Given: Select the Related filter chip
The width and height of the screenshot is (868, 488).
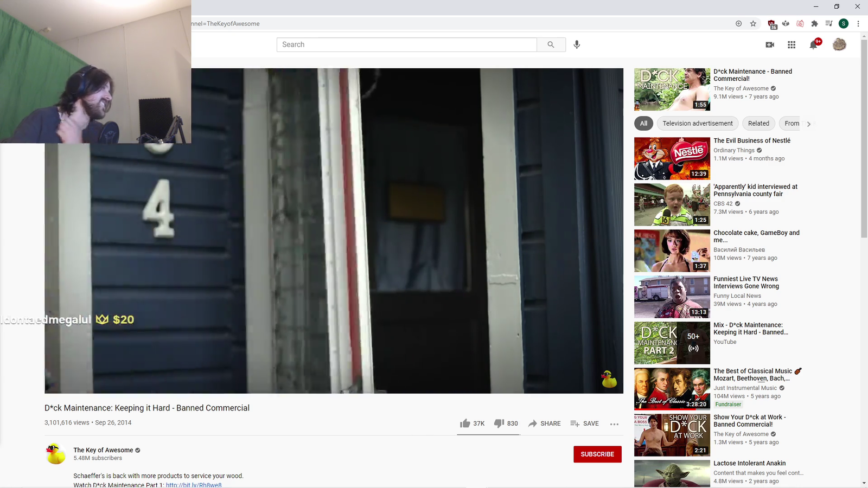Looking at the screenshot, I should click(758, 124).
